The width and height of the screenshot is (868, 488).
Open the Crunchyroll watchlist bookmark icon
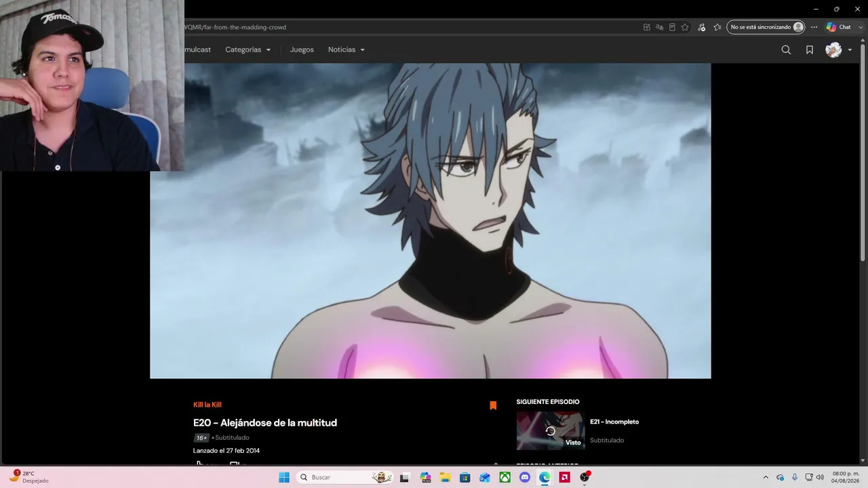810,49
